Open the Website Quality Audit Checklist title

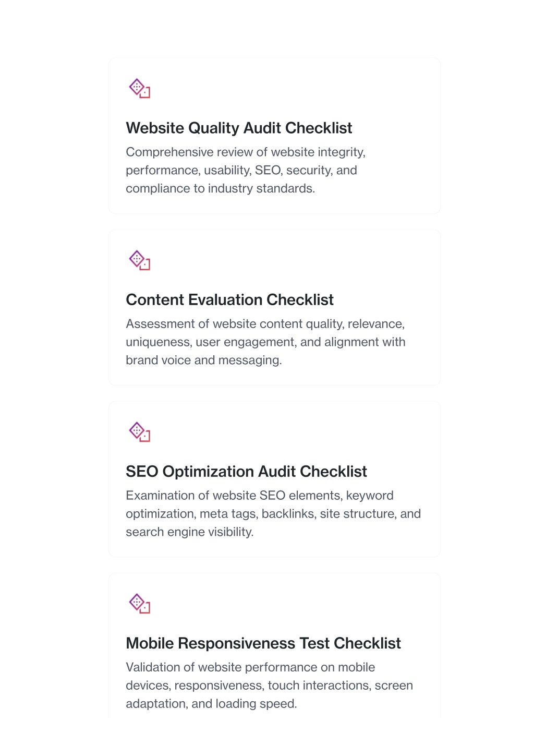[239, 128]
